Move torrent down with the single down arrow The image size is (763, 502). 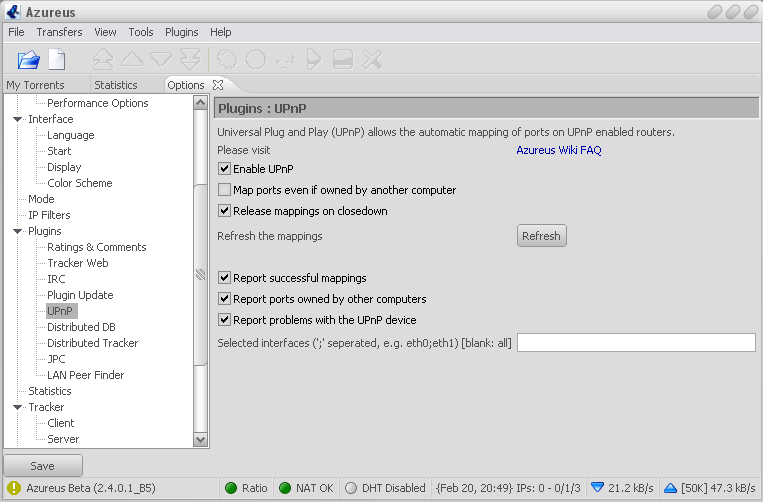pos(161,59)
